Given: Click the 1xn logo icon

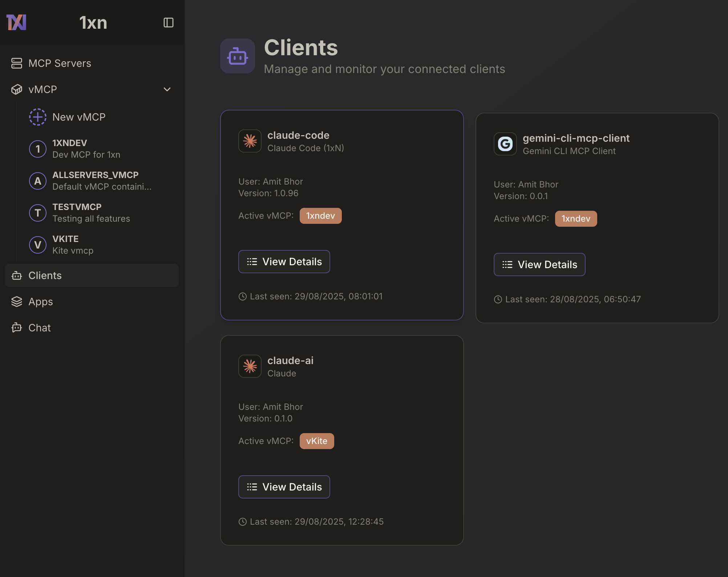Looking at the screenshot, I should 16,23.
